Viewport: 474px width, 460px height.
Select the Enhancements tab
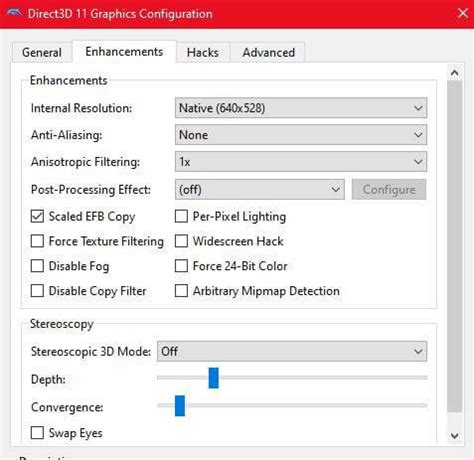(124, 52)
